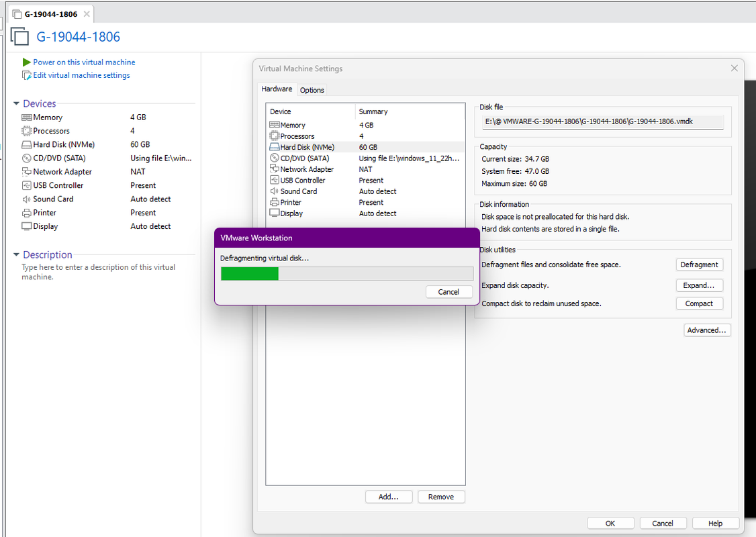The height and width of the screenshot is (537, 756).
Task: Click the disk file path field
Action: 602,121
